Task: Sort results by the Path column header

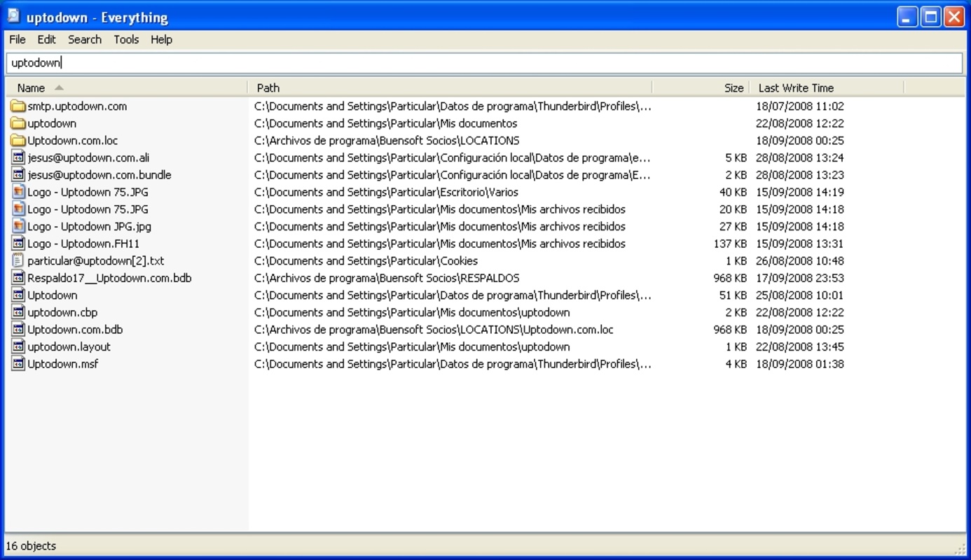Action: click(450, 88)
